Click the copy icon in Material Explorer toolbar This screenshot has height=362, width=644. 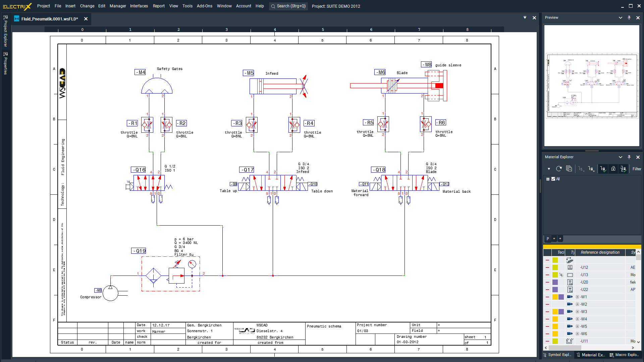(x=569, y=169)
